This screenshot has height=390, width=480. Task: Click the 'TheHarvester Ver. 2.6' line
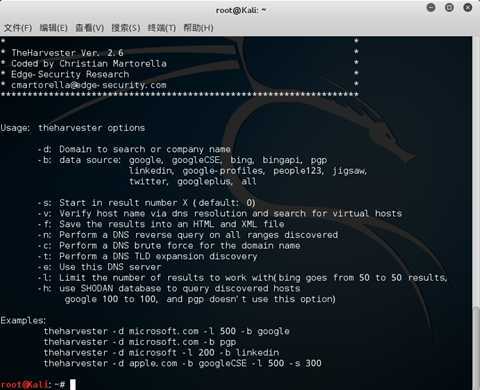(x=67, y=53)
